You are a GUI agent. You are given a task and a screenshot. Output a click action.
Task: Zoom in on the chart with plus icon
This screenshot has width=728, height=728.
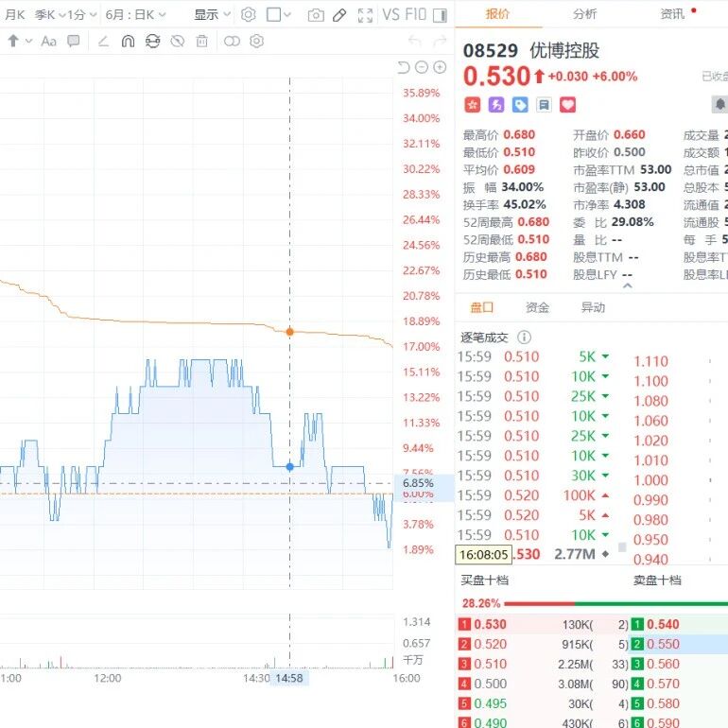[x=440, y=67]
